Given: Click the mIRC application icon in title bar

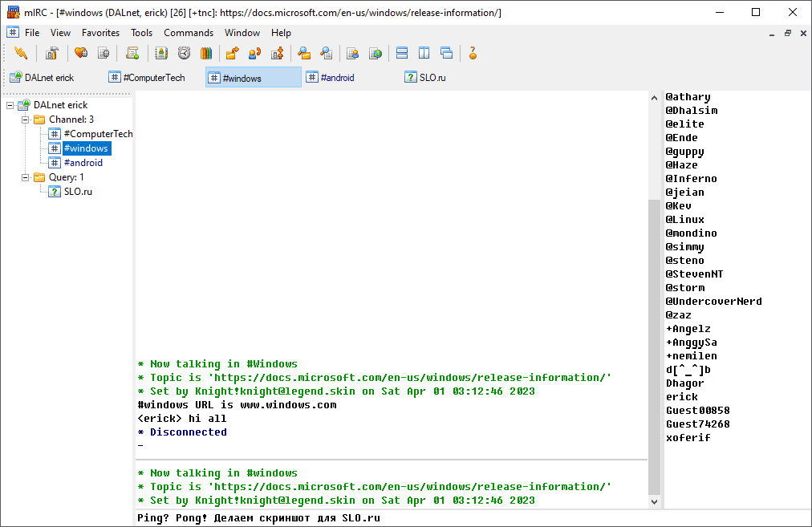Looking at the screenshot, I should click(13, 12).
